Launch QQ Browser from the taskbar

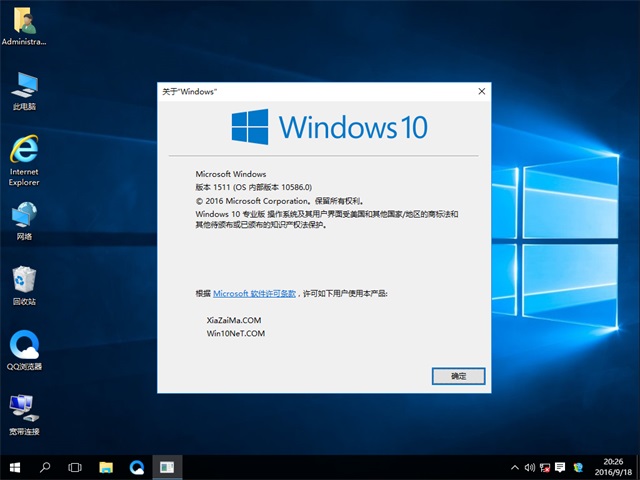pos(136,467)
